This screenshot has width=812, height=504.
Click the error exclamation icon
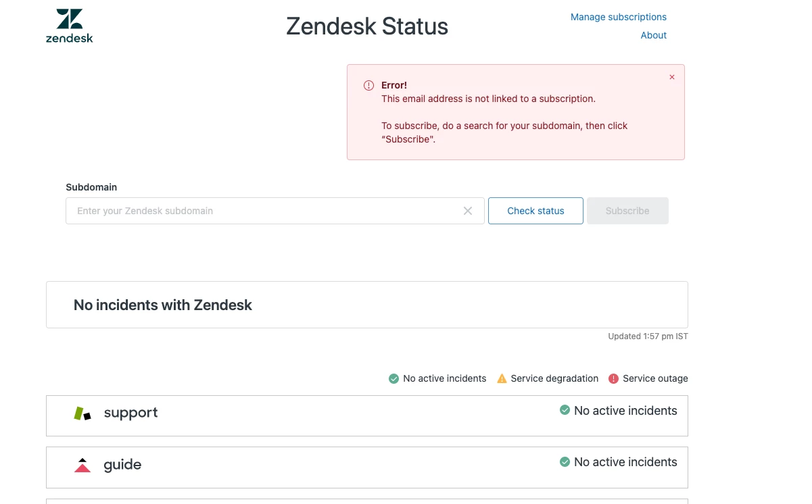(x=368, y=86)
